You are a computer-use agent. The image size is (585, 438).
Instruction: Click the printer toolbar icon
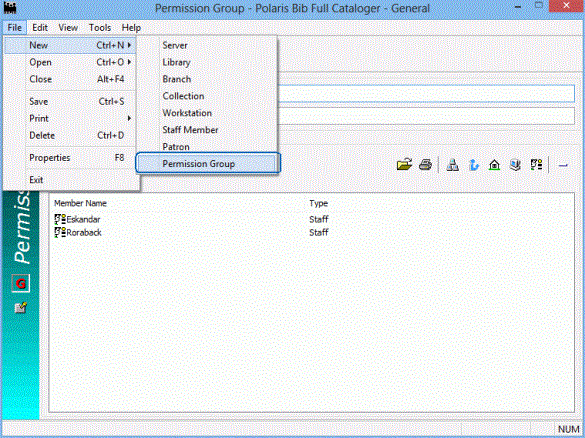tap(425, 164)
